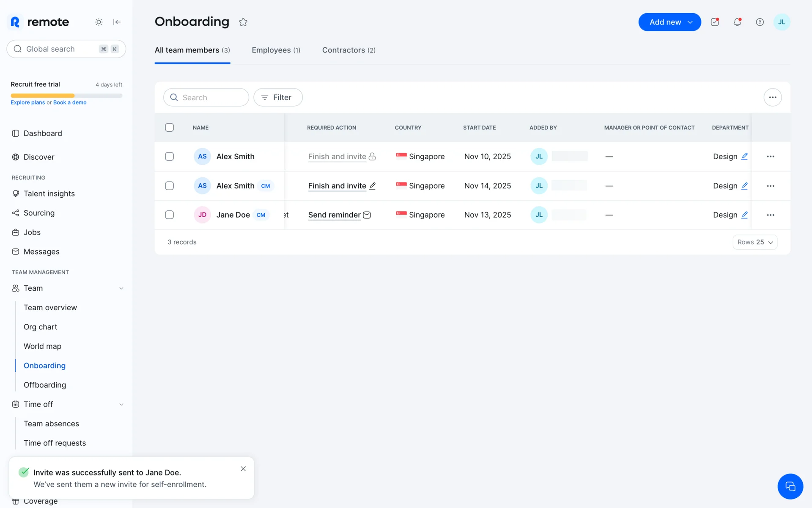Switch to the Employees tab

276,50
